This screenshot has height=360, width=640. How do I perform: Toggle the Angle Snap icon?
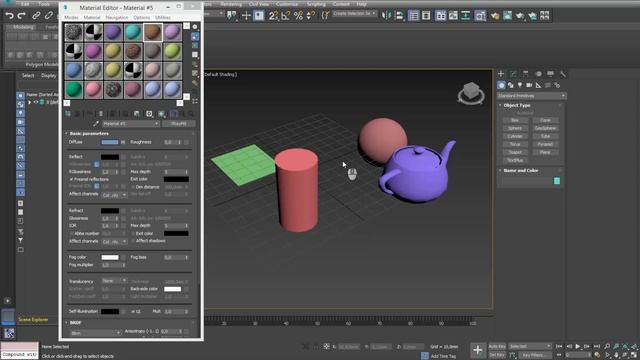(286, 16)
